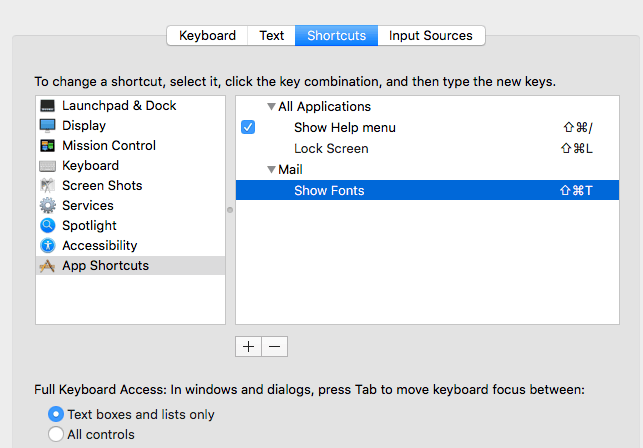The image size is (643, 448).
Task: Click the pane divider resize handle
Action: (230, 210)
